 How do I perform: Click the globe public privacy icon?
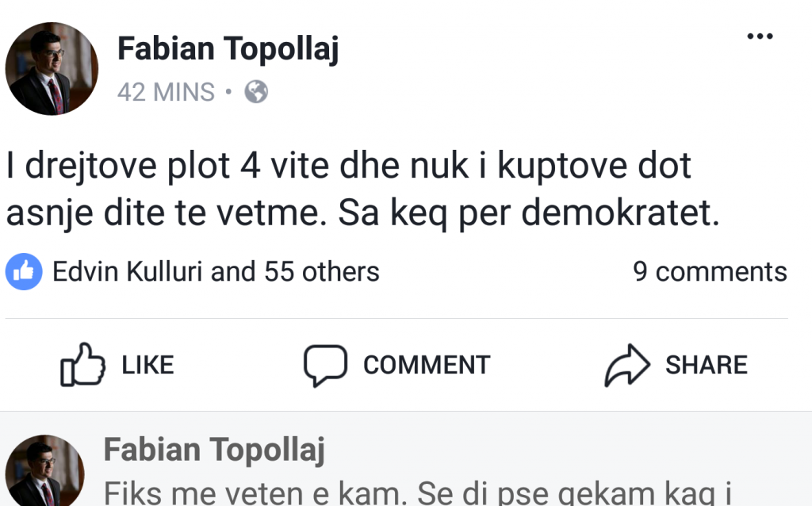coord(256,93)
